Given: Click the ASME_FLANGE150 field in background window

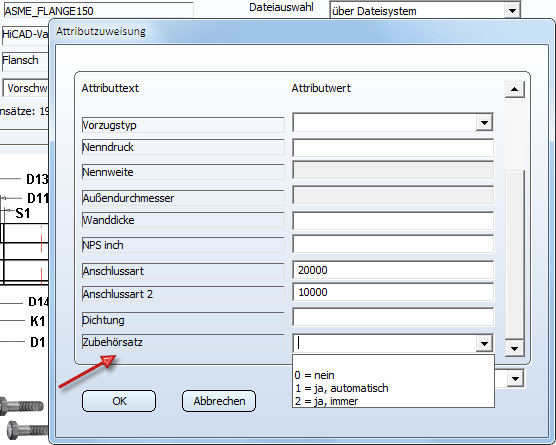Looking at the screenshot, I should [98, 11].
